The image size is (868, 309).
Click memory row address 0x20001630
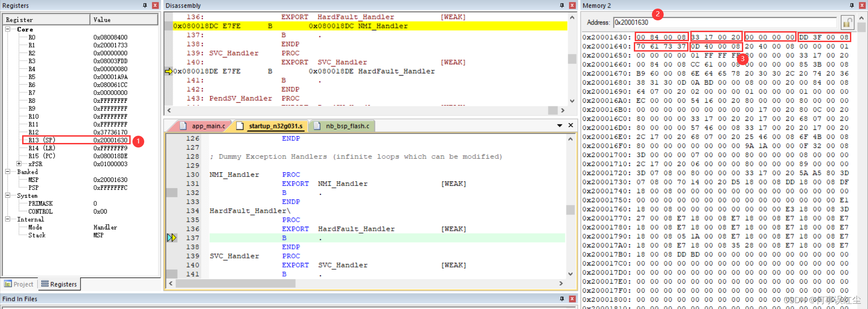point(606,37)
